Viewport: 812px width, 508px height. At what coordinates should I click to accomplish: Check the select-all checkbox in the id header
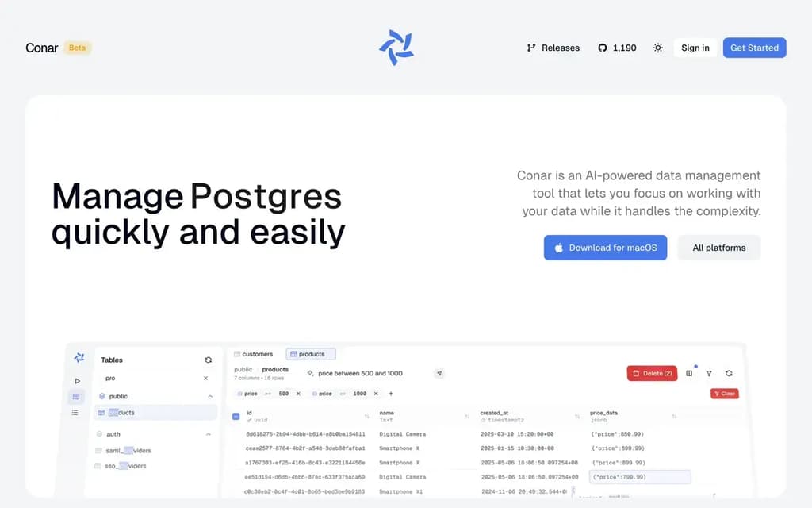click(235, 415)
